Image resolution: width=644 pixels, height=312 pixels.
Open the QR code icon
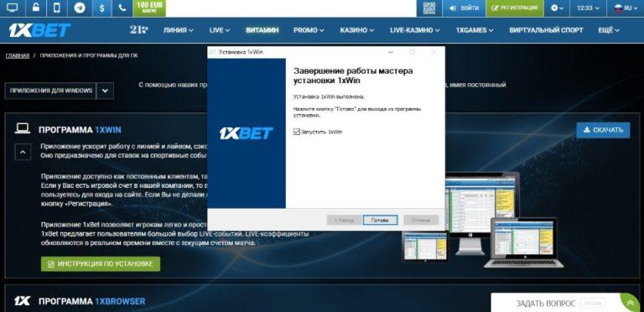(429, 8)
